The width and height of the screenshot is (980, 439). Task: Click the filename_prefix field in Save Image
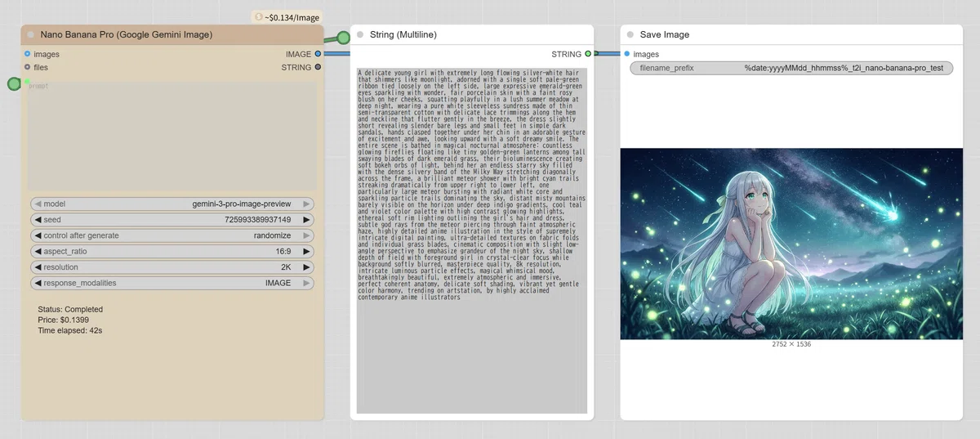(x=791, y=68)
